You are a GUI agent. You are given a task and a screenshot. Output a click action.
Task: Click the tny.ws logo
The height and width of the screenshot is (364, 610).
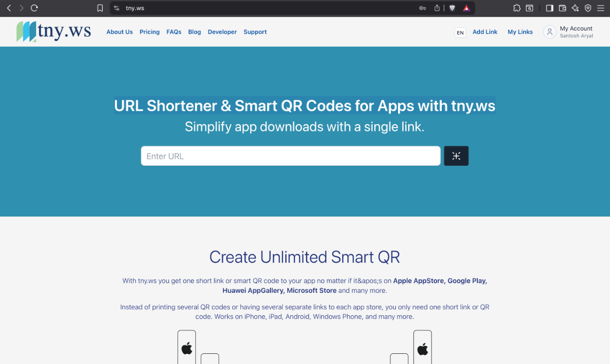tap(53, 32)
